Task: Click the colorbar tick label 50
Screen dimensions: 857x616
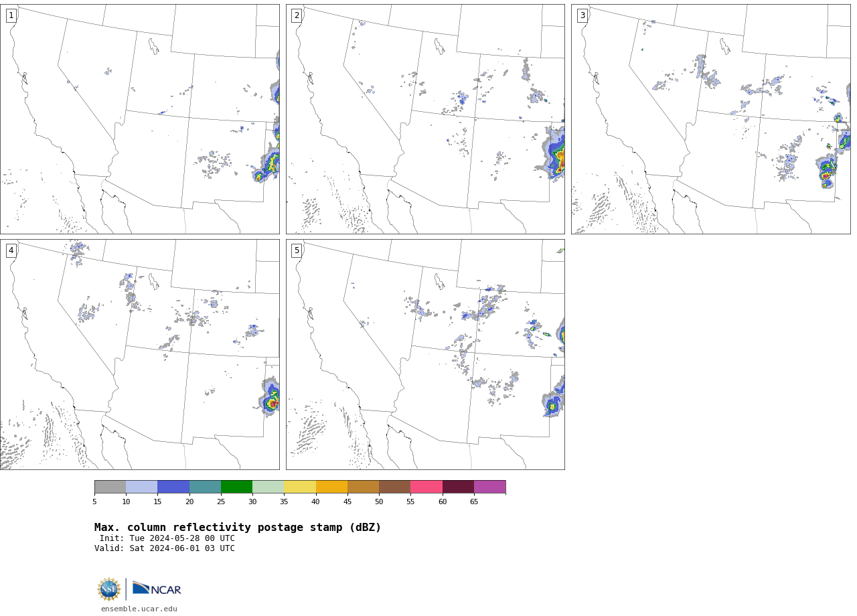Action: 379,502
